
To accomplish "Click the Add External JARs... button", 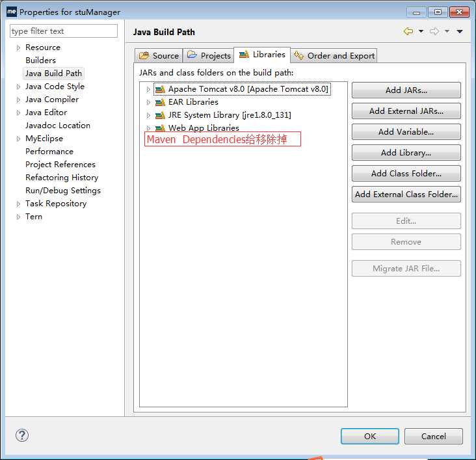I will [x=406, y=111].
